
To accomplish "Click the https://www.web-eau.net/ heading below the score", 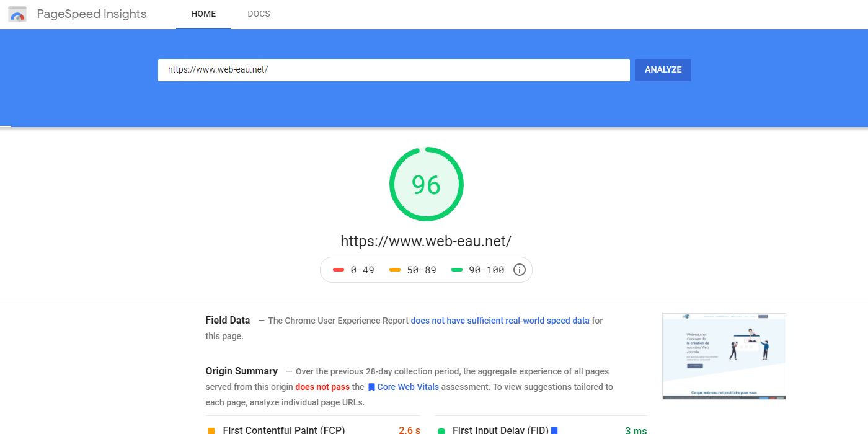I will [426, 241].
